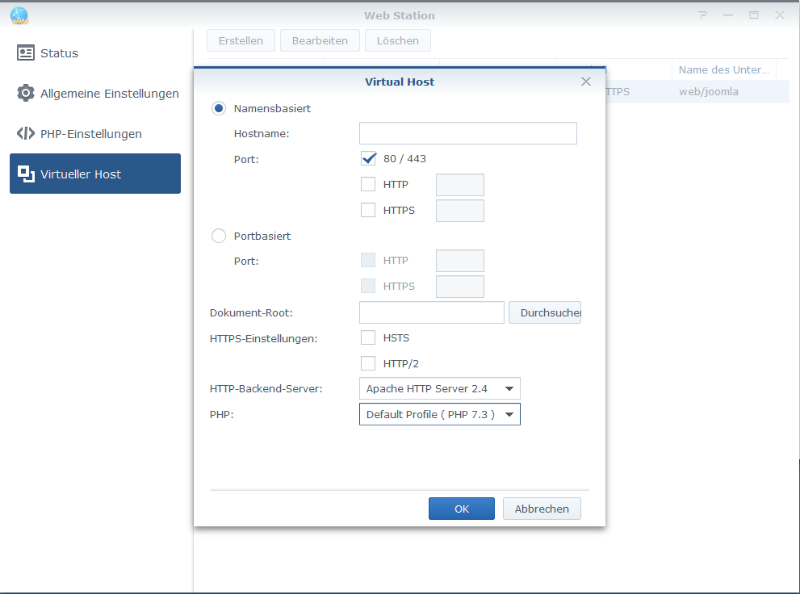
Task: Open the HTTP-Backend-Server dropdown
Action: 440,389
